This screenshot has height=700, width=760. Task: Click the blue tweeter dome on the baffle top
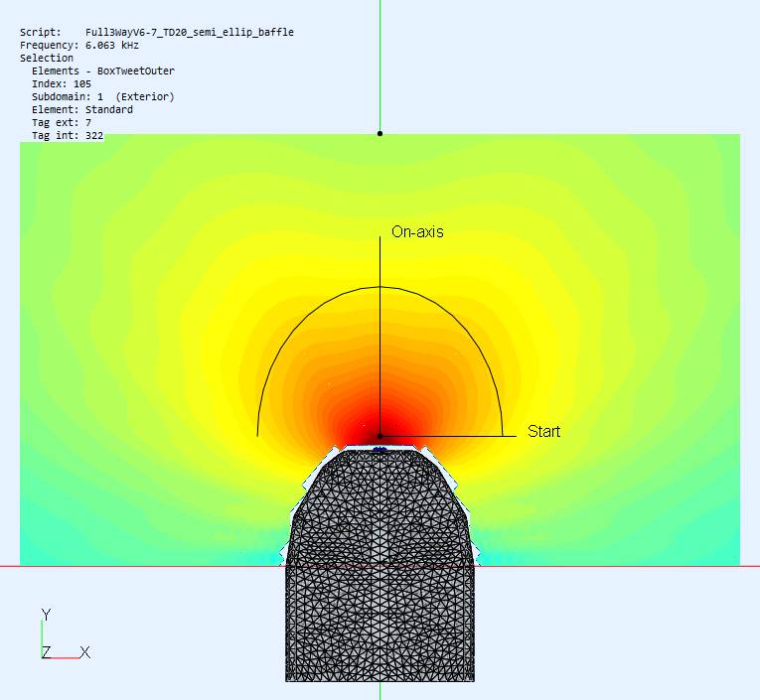380,450
